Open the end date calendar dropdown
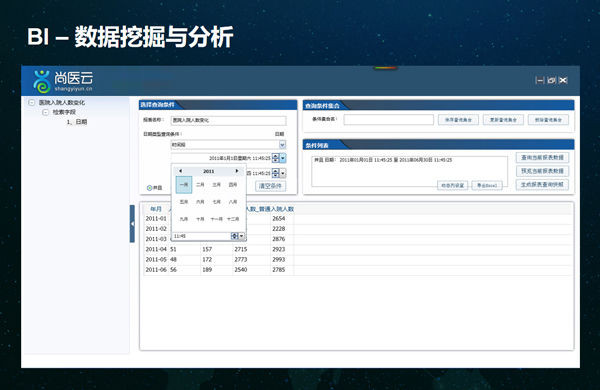The height and width of the screenshot is (390, 600). 283,173
